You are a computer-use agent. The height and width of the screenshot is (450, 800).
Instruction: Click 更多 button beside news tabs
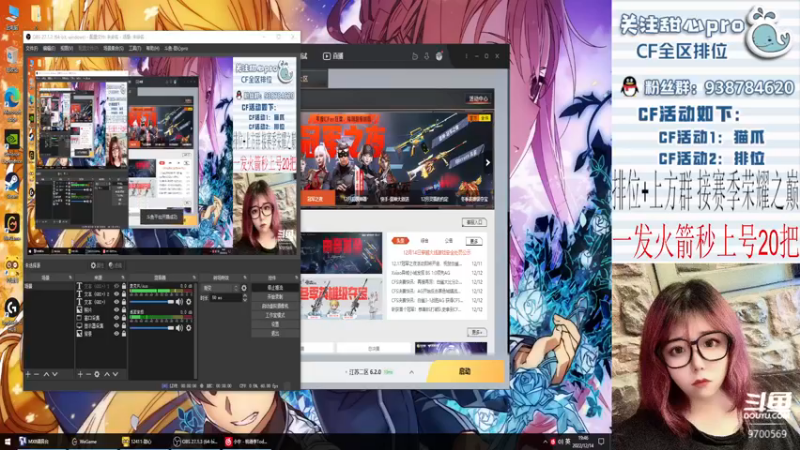coord(474,241)
